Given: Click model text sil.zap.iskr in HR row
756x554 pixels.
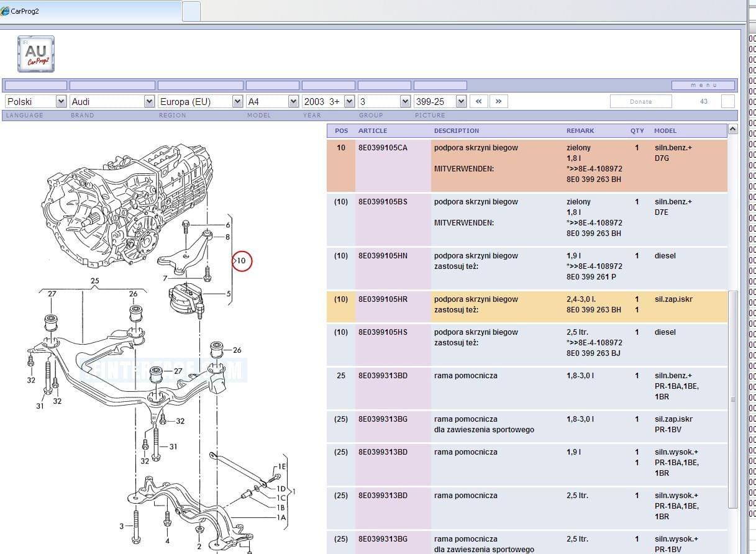Looking at the screenshot, I should [673, 299].
